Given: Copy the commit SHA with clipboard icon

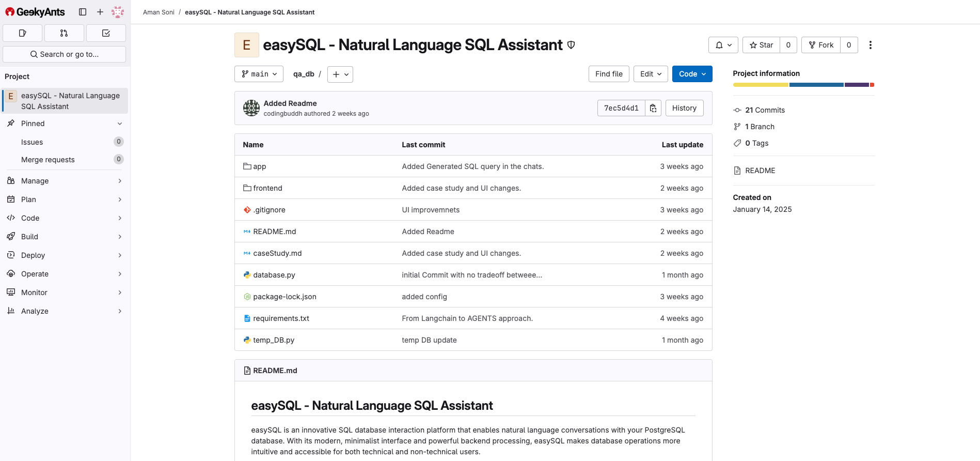Looking at the screenshot, I should point(653,108).
